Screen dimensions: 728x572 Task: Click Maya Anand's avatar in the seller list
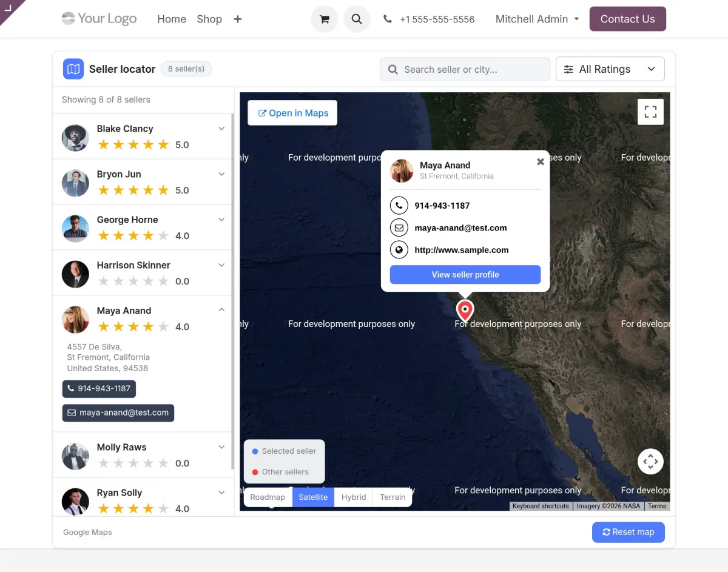[x=75, y=320]
